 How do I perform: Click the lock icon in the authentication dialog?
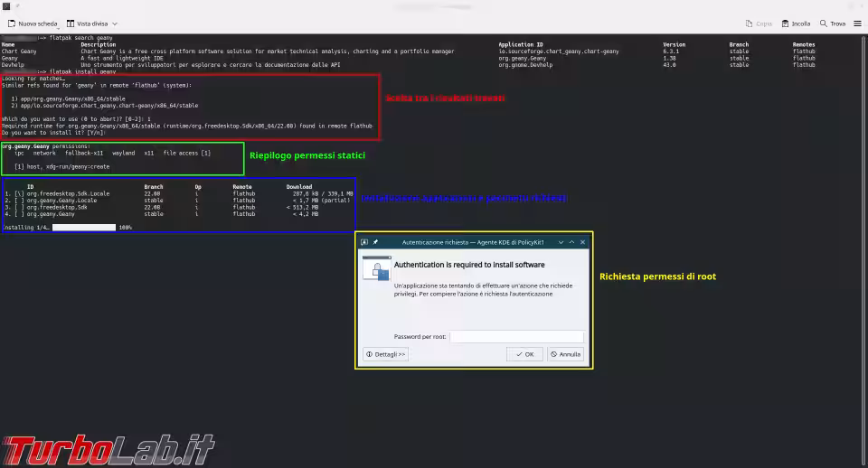(x=377, y=269)
